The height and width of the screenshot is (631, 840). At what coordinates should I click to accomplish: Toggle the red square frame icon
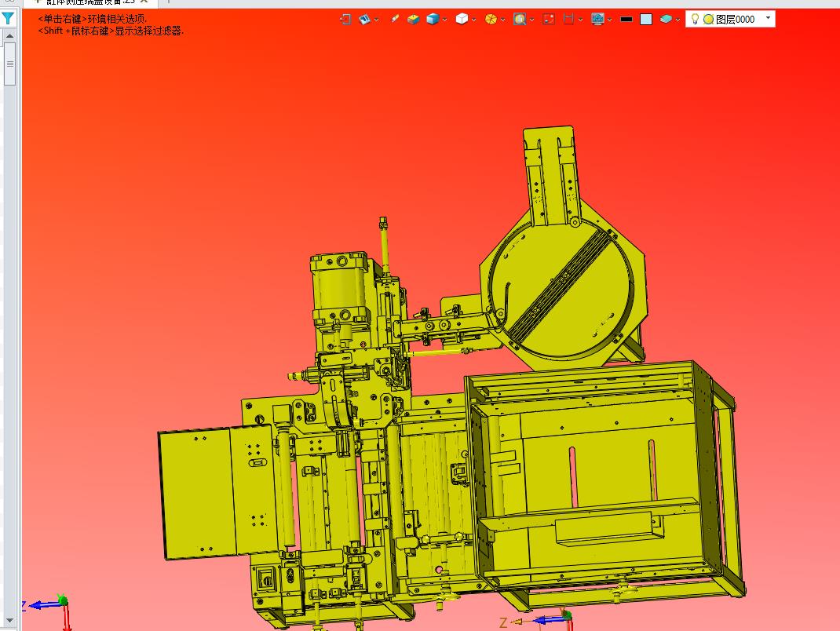549,19
